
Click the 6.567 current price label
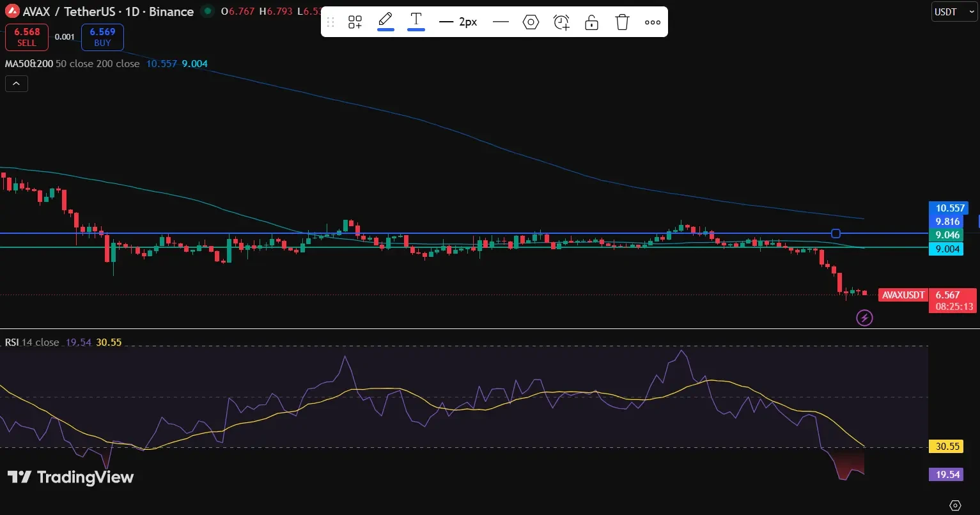[947, 295]
